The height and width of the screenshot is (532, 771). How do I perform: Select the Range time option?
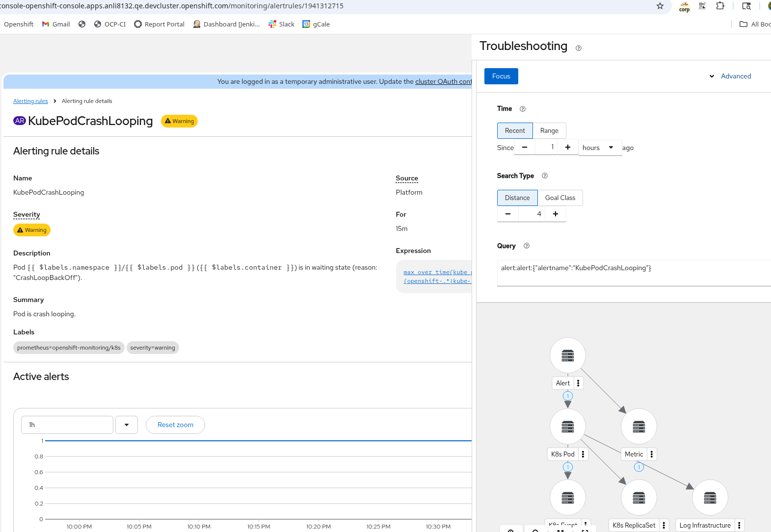[x=549, y=130]
